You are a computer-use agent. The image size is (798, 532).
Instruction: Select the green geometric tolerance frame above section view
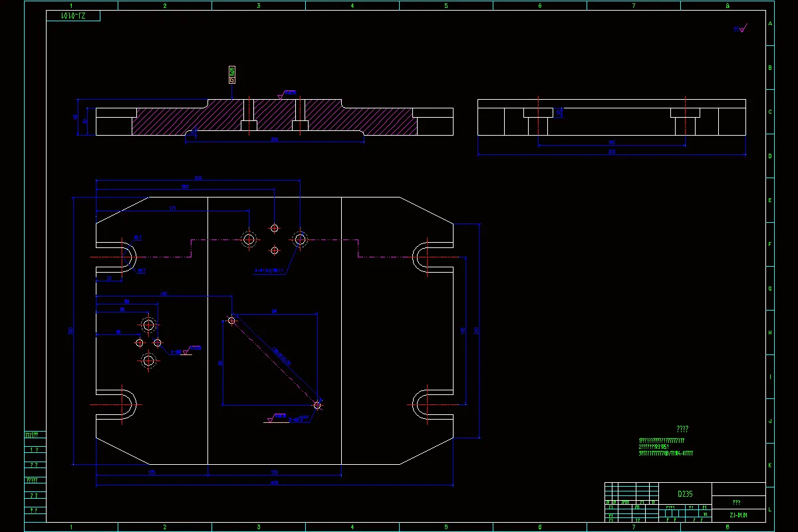pos(232,75)
